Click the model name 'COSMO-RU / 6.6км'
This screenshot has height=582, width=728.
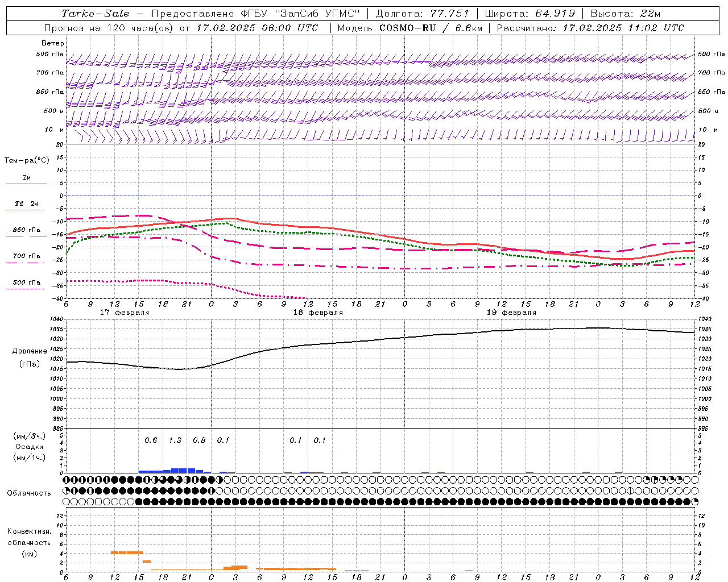(x=431, y=28)
